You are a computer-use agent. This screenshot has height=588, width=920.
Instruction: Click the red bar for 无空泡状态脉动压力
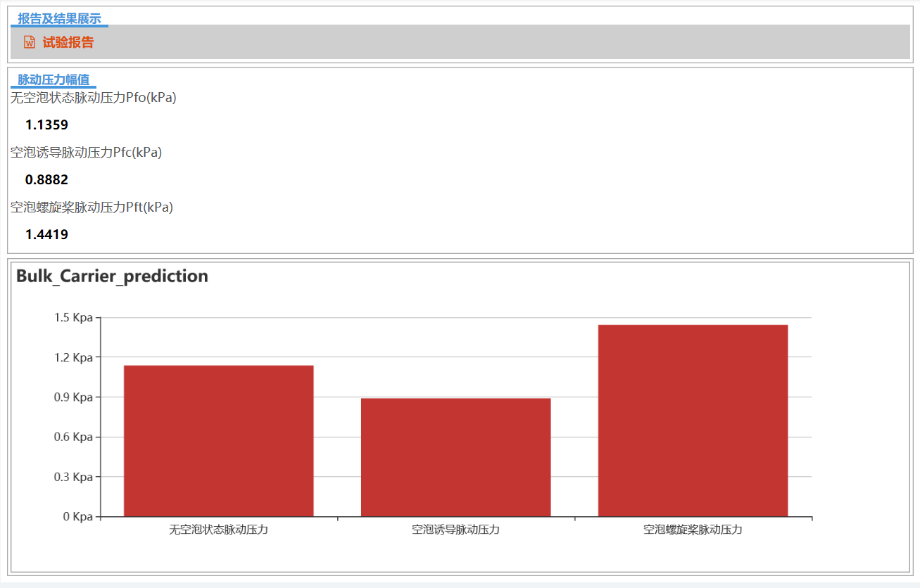pyautogui.click(x=218, y=441)
